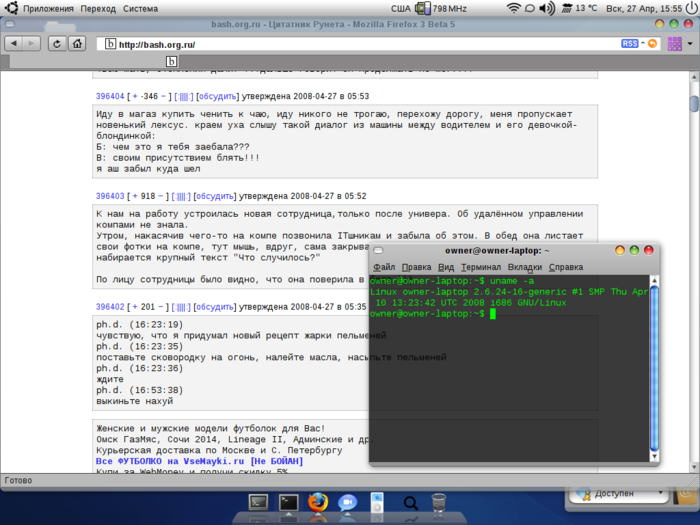The width and height of the screenshot is (700, 525).
Task: Click the orange feed icon in address bar
Action: pyautogui.click(x=652, y=43)
